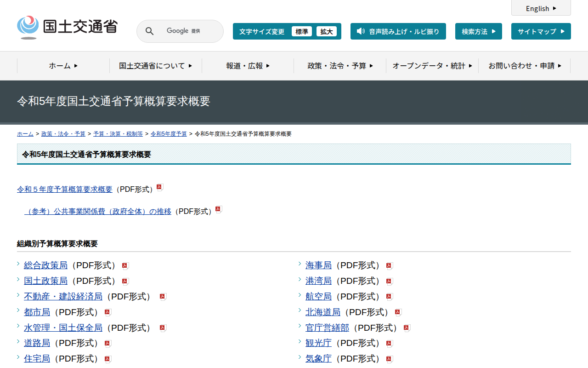588x368 pixels.
Task: Open 住宅局 budget PDF link
Action: click(x=37, y=359)
